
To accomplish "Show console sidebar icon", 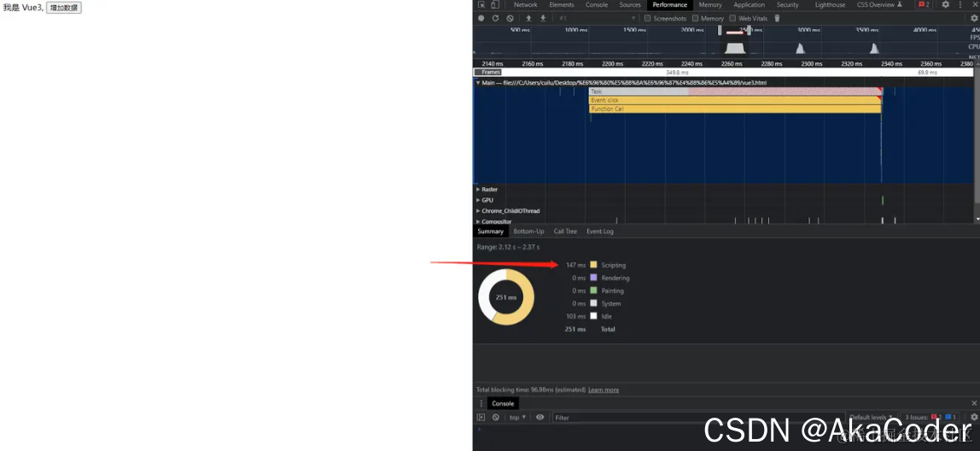I will point(481,417).
